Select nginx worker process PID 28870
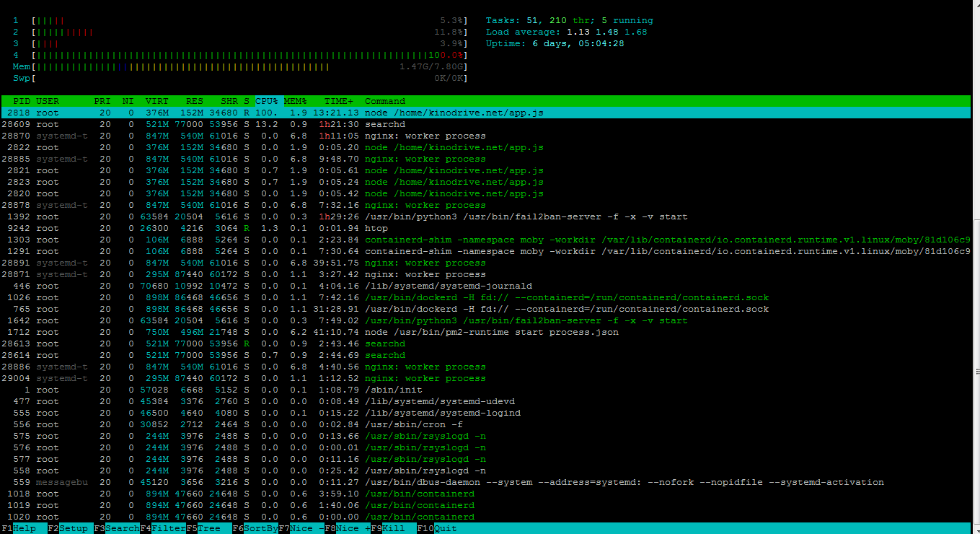Viewport: 980px width, 534px height. [486, 136]
